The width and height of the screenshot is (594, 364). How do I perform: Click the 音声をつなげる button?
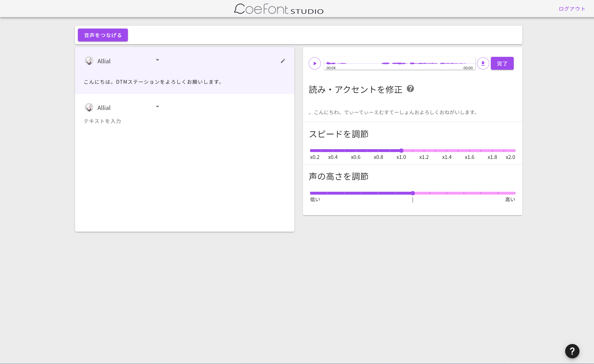pos(103,35)
